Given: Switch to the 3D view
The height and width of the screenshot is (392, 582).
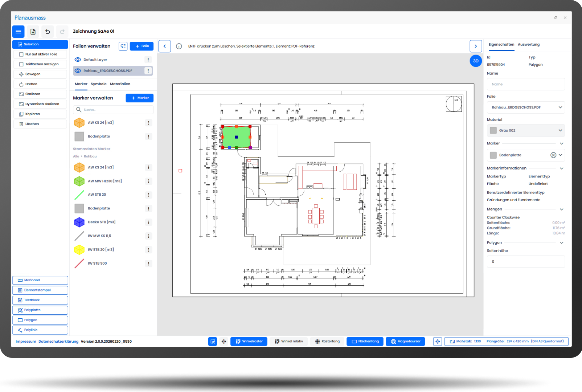Looking at the screenshot, I should click(x=476, y=61).
